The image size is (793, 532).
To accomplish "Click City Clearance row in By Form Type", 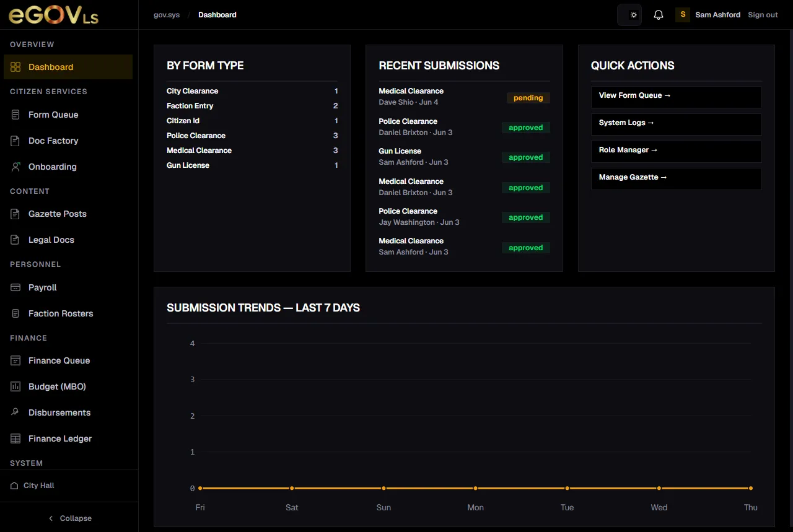I will tap(252, 91).
